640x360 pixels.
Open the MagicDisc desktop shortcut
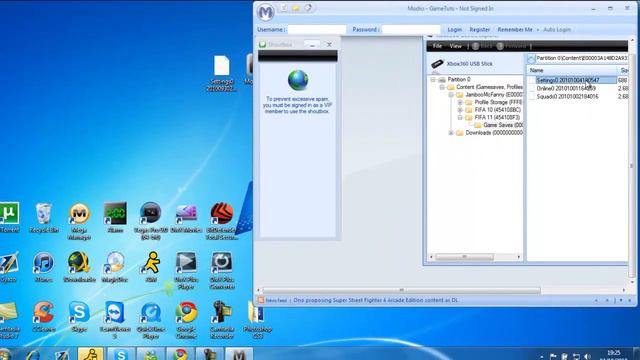point(115,267)
